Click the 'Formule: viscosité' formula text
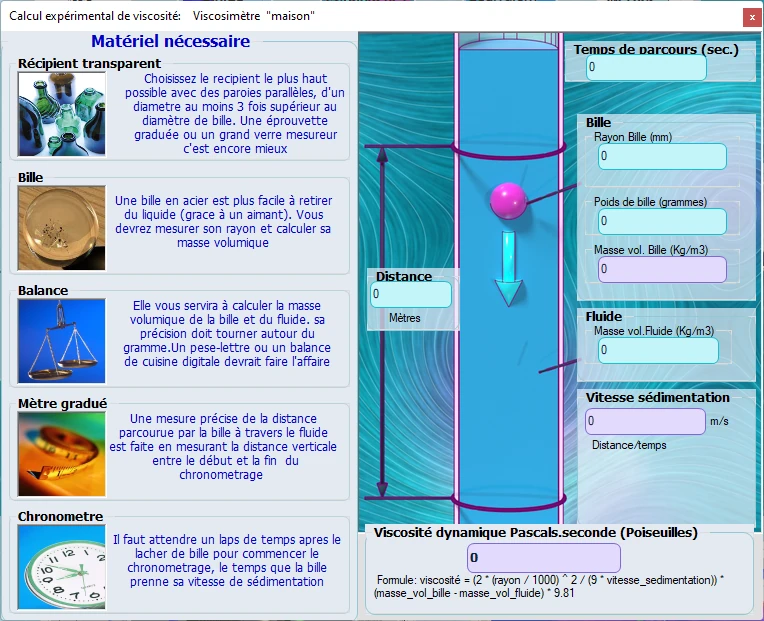764x621 pixels. coord(549,586)
